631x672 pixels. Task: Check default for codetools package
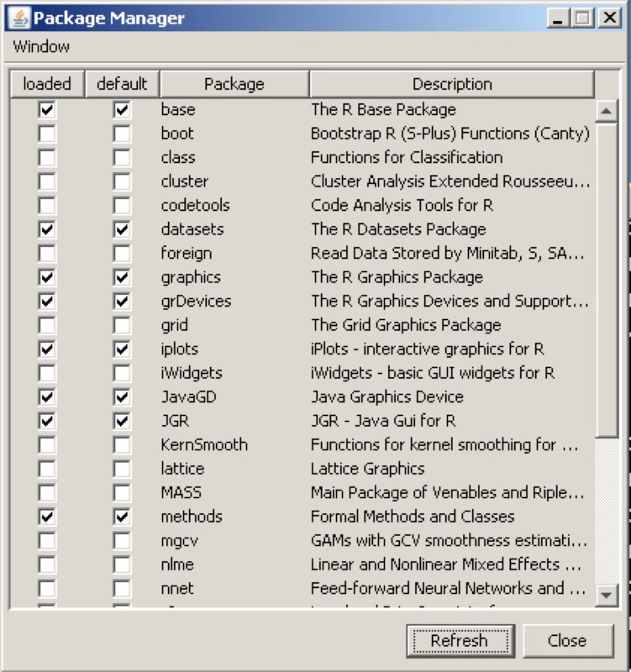[x=122, y=206]
